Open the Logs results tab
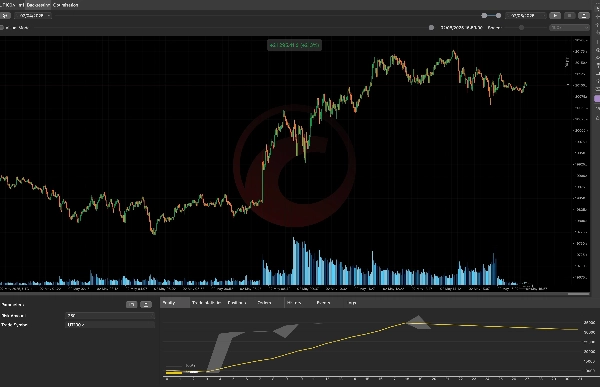 [352, 303]
